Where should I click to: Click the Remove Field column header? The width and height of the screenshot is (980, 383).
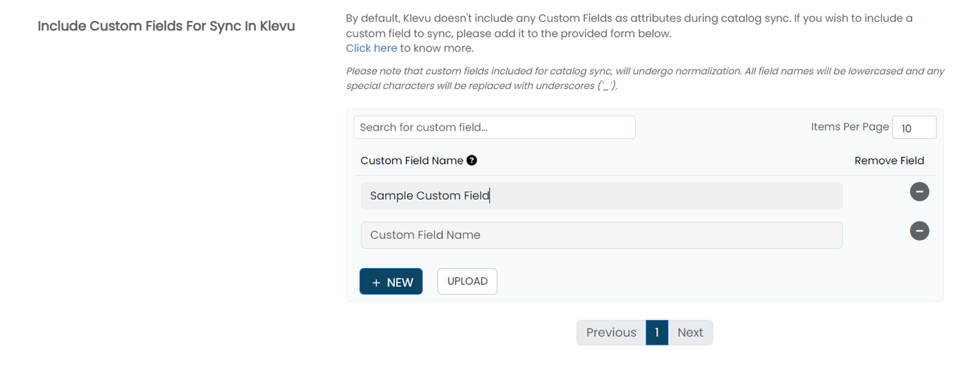point(889,161)
